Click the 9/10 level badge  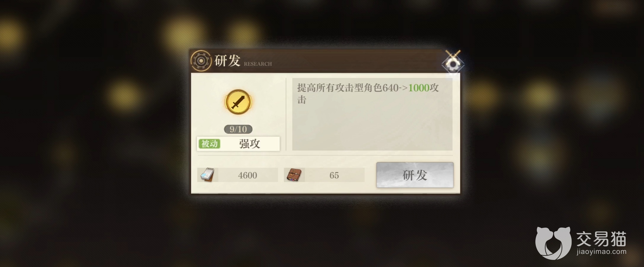238,129
